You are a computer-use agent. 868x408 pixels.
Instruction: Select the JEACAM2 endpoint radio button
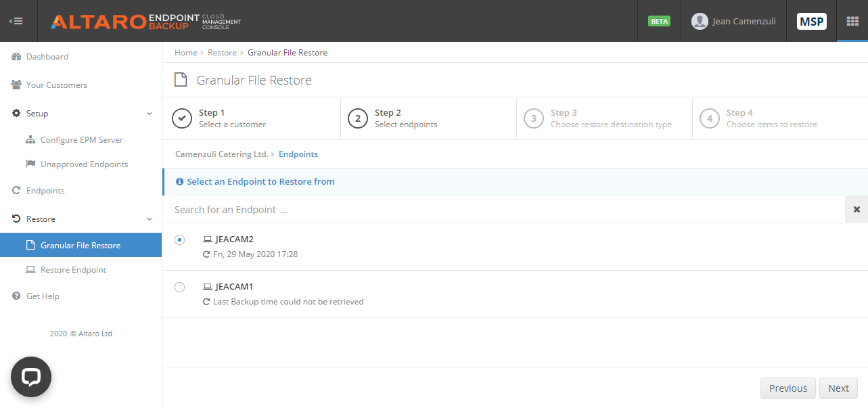click(179, 240)
